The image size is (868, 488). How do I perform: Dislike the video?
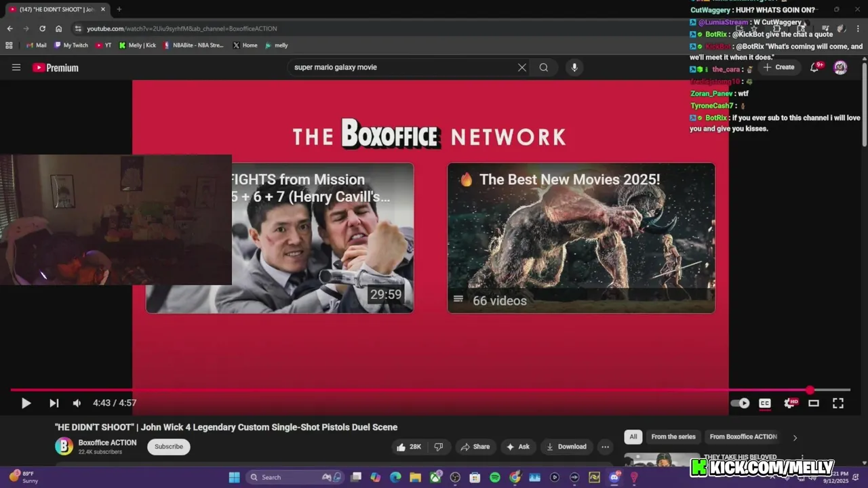439,447
